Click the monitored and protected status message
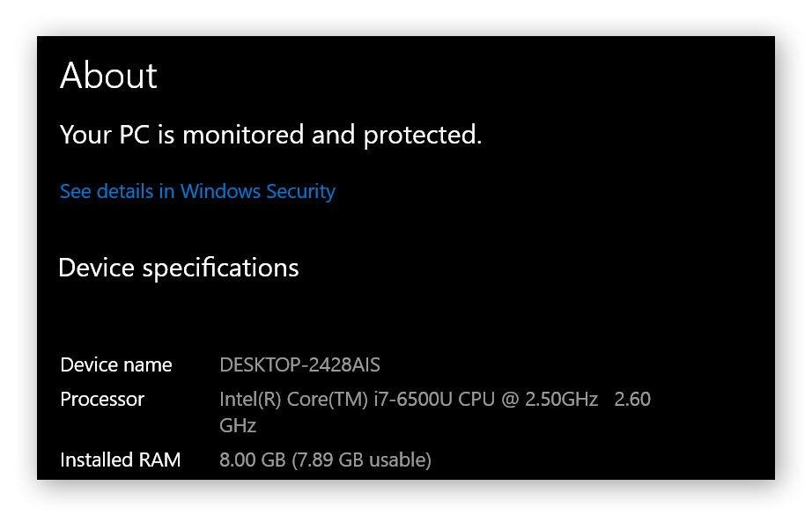This screenshot has width=812, height=515. pos(269,134)
